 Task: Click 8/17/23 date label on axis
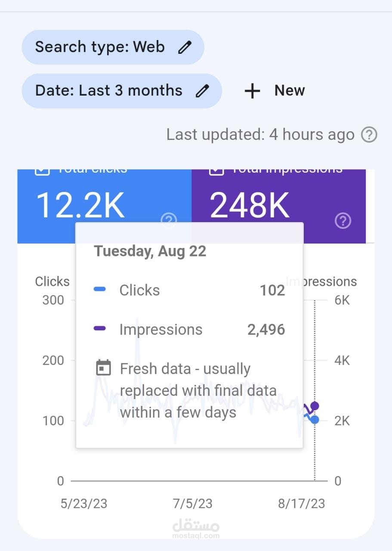tap(301, 504)
